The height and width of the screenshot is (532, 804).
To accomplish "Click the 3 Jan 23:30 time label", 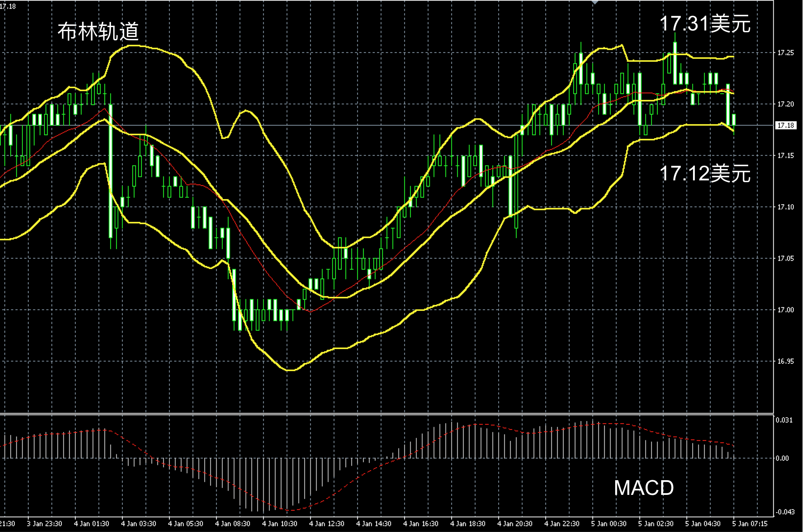I will 44,524.
